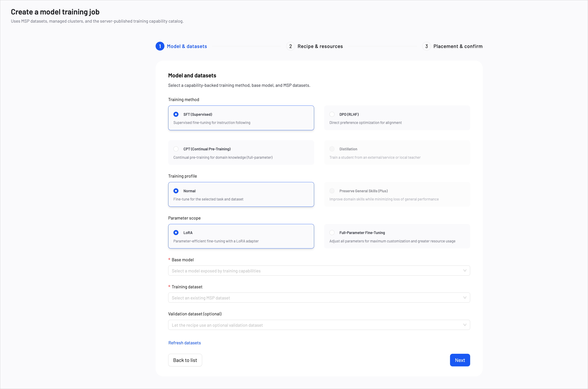Click the 'Training method' label
The width and height of the screenshot is (588, 389).
tap(184, 100)
